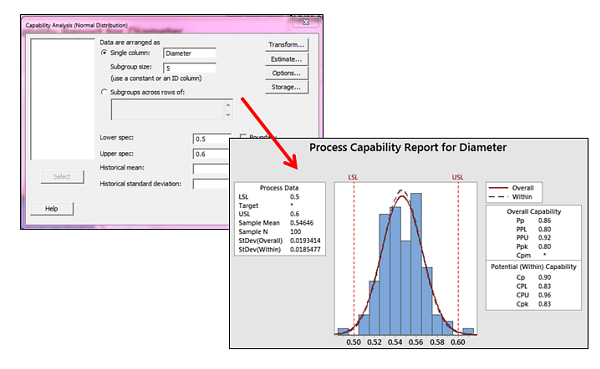The width and height of the screenshot is (600, 369).
Task: Click the Upper spec value field
Action: 211,154
